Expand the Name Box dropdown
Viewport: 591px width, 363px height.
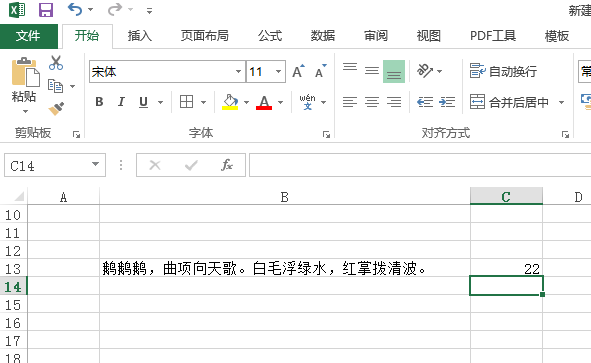pos(96,164)
